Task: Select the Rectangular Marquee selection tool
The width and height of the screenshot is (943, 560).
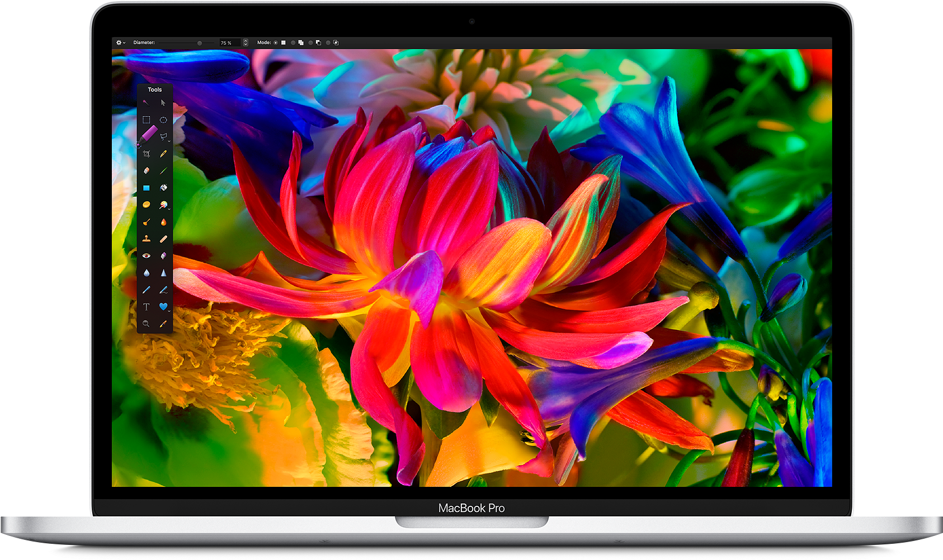Action: (x=145, y=120)
